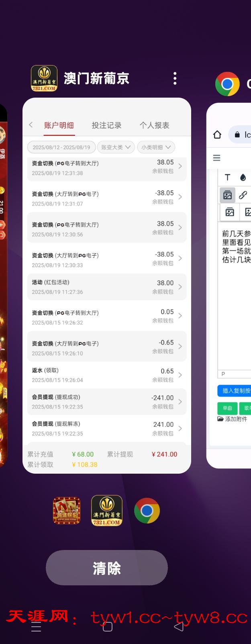Expand the 活动 (红包活动) 38.00 entry

coord(107,287)
